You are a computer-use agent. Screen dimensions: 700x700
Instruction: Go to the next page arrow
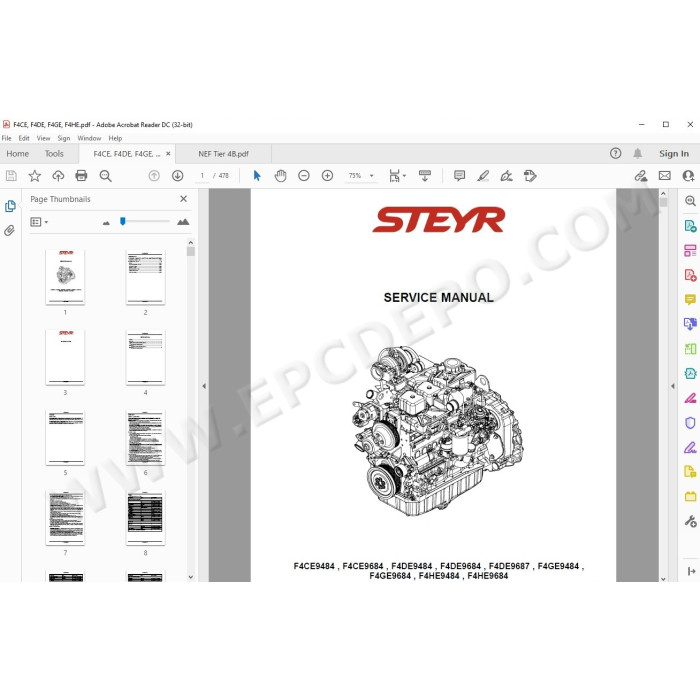point(178,176)
